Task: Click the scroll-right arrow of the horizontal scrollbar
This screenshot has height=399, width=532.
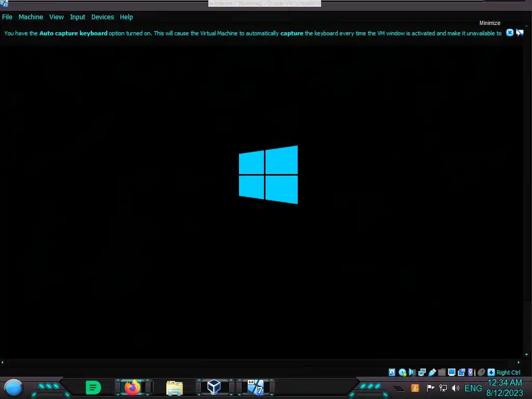Action: pos(518,362)
